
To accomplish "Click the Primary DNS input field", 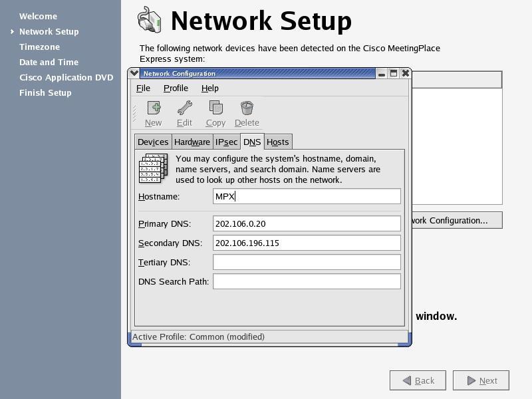I will (x=307, y=223).
